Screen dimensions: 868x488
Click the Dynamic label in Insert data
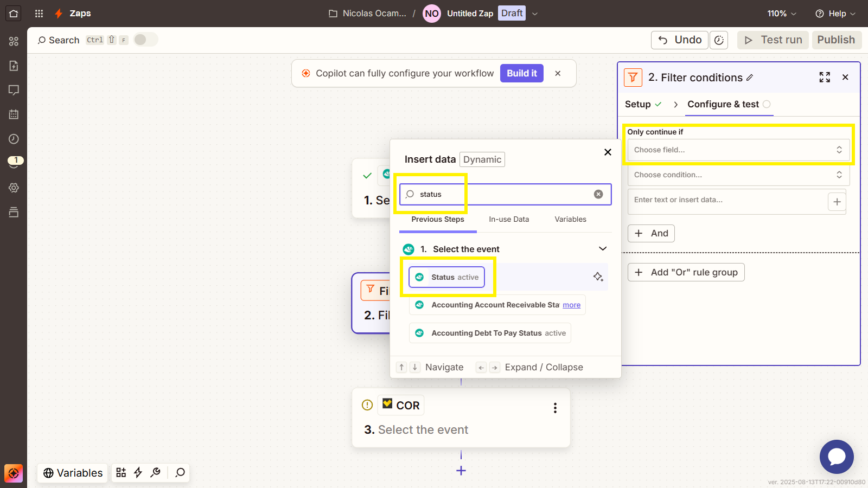coord(482,159)
